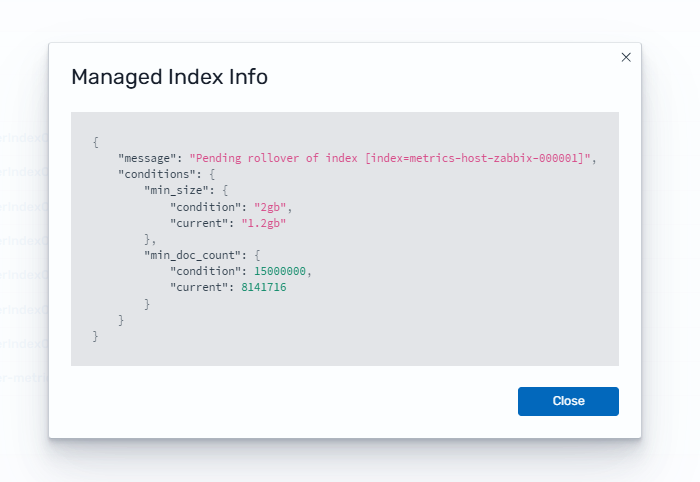Screen dimensions: 700x482
Task: Click the pending rollover message string
Action: [390, 158]
